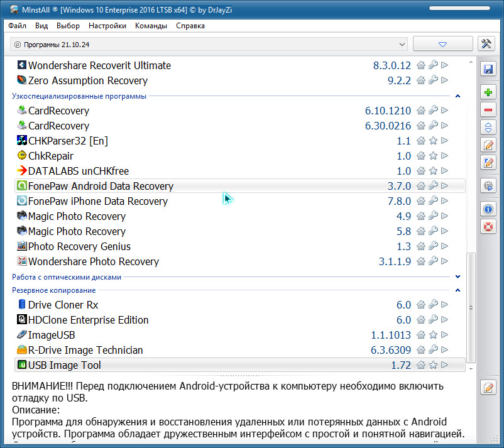Image resolution: width=504 pixels, height=448 pixels.
Task: Click the blue info icon in sidebar
Action: coord(488,209)
